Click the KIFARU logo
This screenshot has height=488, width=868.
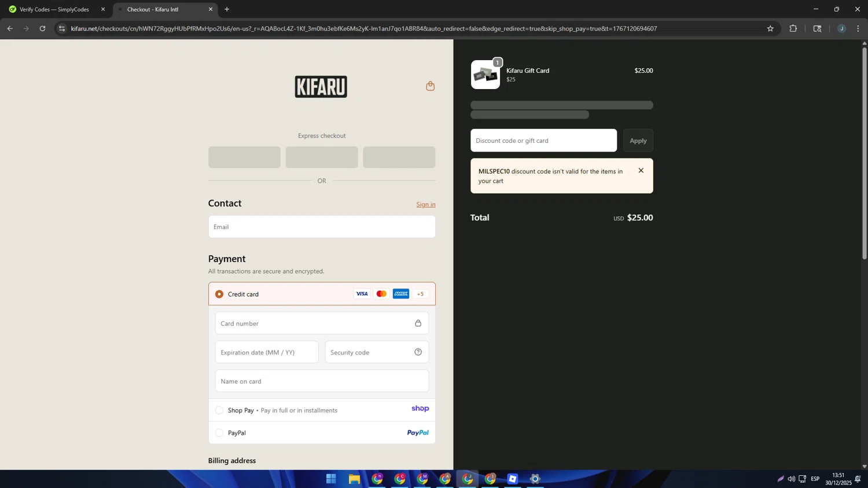(321, 87)
